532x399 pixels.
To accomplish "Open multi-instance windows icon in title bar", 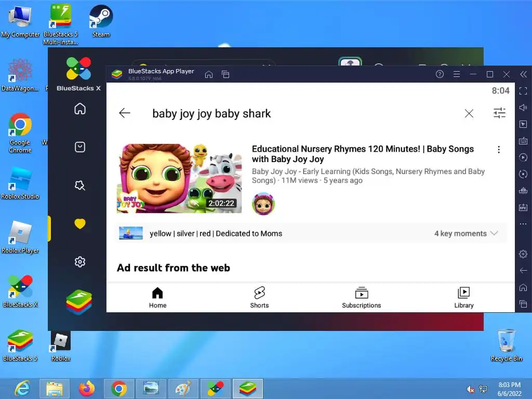I will 225,74.
